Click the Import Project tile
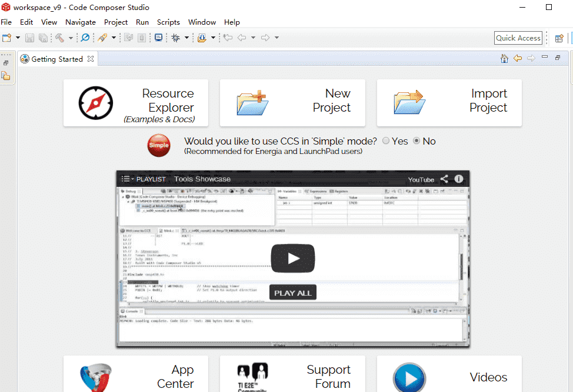 point(449,103)
